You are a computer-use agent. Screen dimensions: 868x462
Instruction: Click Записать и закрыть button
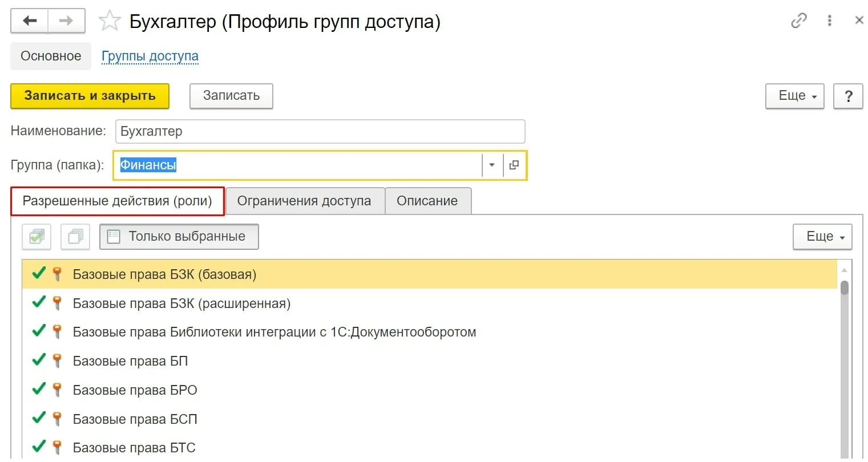[x=90, y=96]
